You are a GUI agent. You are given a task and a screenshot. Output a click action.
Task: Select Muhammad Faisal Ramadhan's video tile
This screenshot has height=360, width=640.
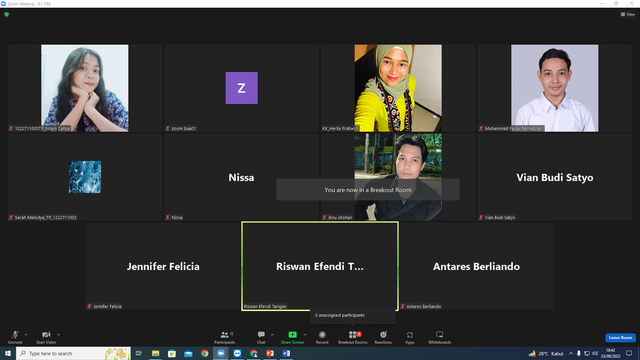(x=555, y=88)
